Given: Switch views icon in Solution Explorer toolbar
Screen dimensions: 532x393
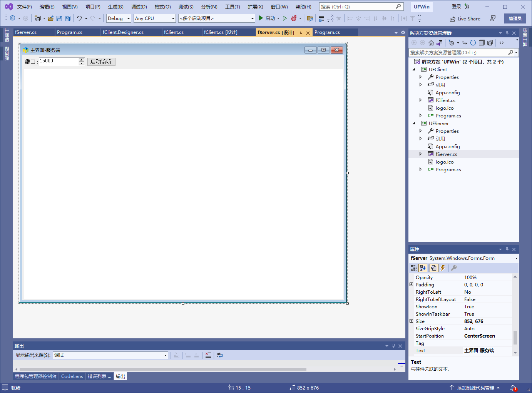Looking at the screenshot, I should pos(439,43).
